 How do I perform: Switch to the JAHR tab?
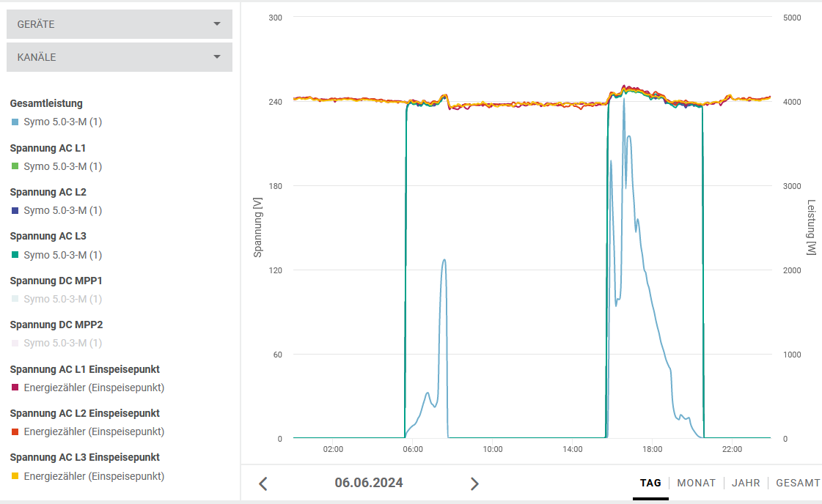pyautogui.click(x=746, y=483)
